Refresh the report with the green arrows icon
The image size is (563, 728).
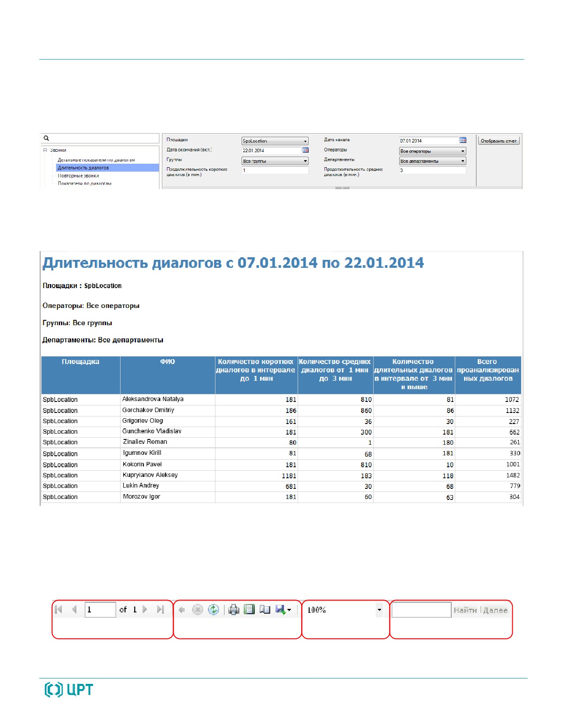click(213, 610)
